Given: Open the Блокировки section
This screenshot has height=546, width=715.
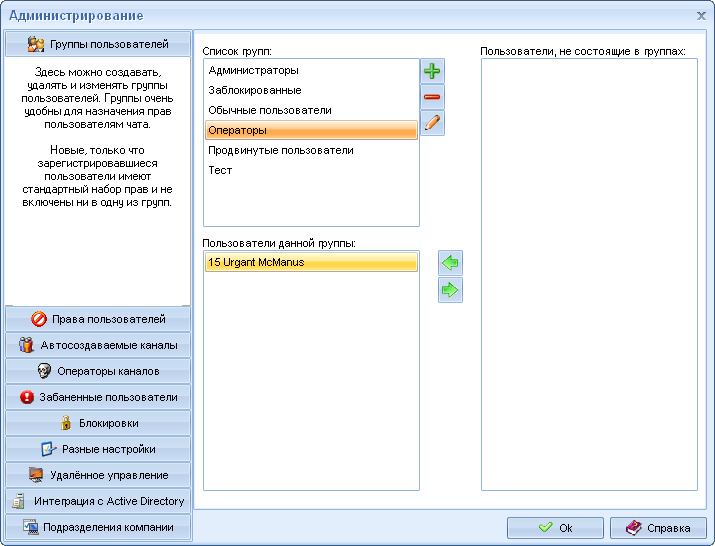Looking at the screenshot, I should pyautogui.click(x=98, y=423).
